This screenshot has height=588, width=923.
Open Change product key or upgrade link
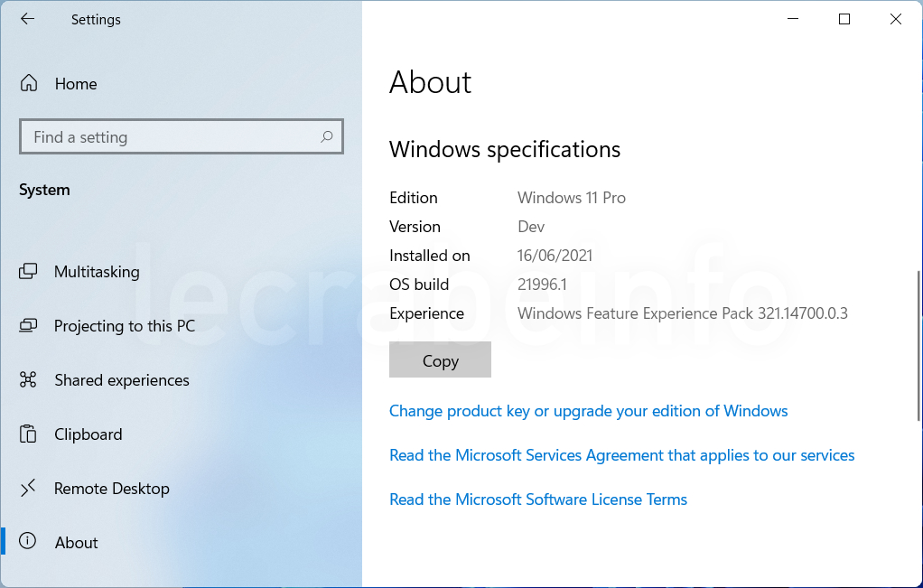[x=588, y=411]
